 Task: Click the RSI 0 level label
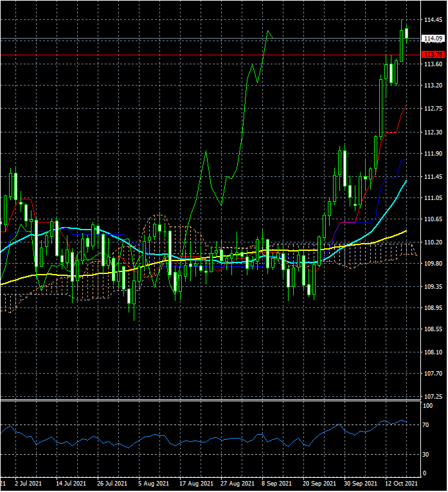424,473
